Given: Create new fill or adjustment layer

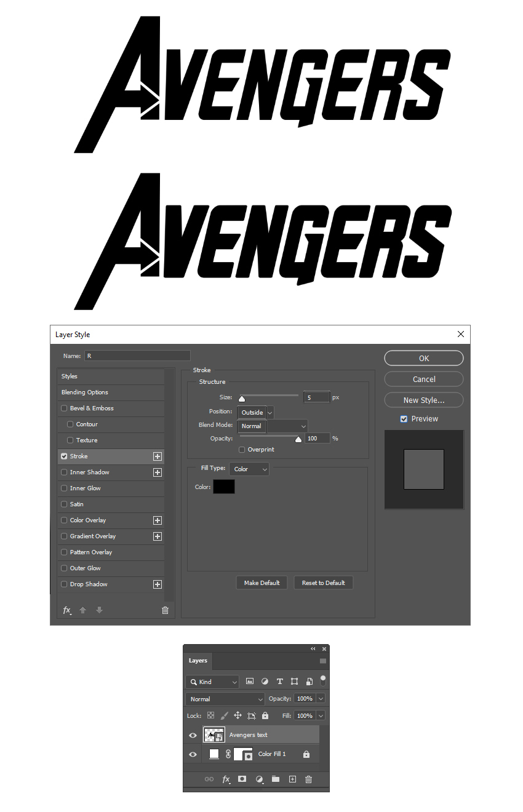Looking at the screenshot, I should (x=260, y=779).
